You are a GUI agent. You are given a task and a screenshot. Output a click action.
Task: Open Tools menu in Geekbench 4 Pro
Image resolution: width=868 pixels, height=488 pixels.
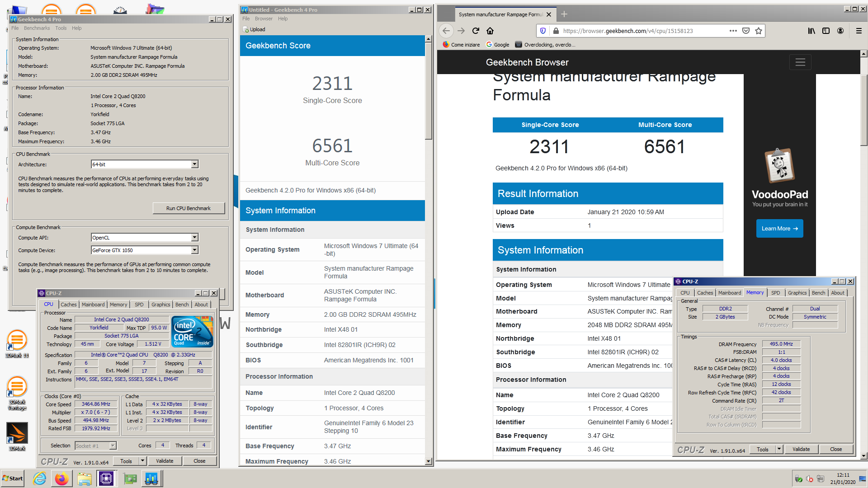[x=61, y=28]
